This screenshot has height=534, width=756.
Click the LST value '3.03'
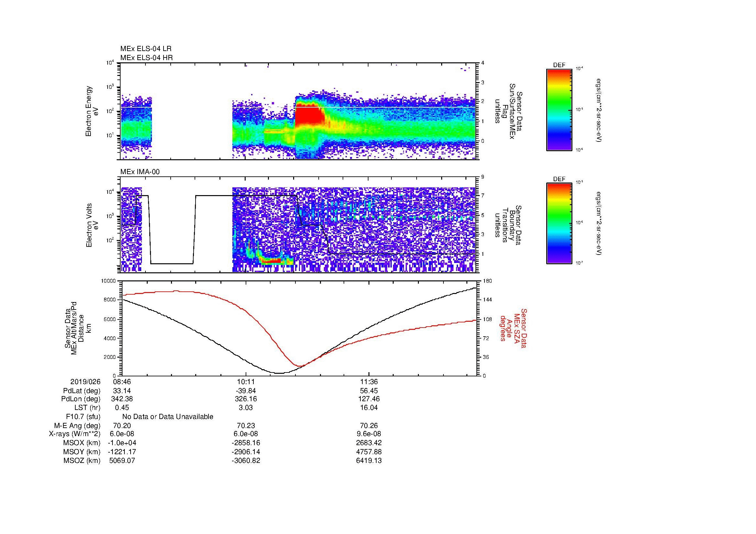coord(246,408)
